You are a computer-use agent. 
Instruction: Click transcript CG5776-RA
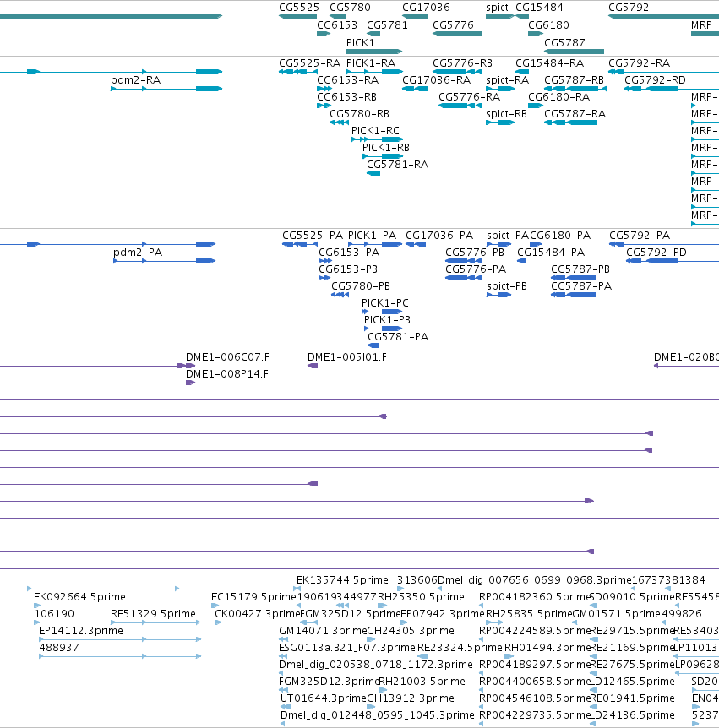[469, 97]
